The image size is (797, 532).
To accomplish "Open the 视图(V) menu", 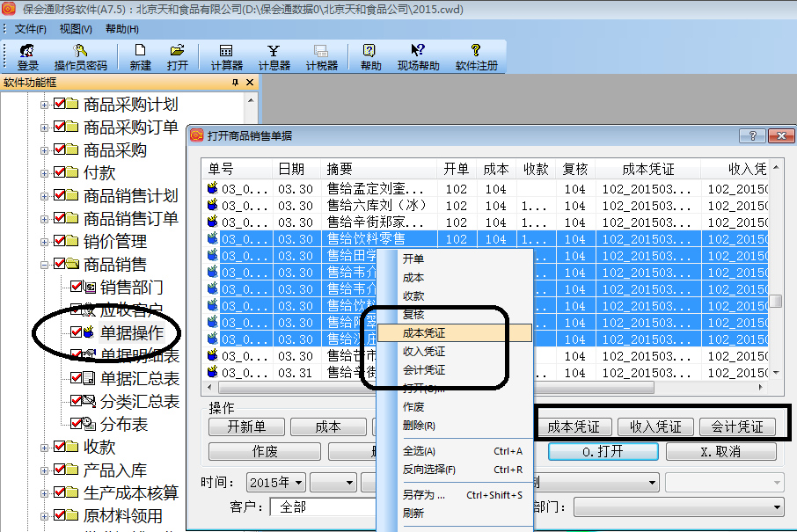I will coord(74,28).
